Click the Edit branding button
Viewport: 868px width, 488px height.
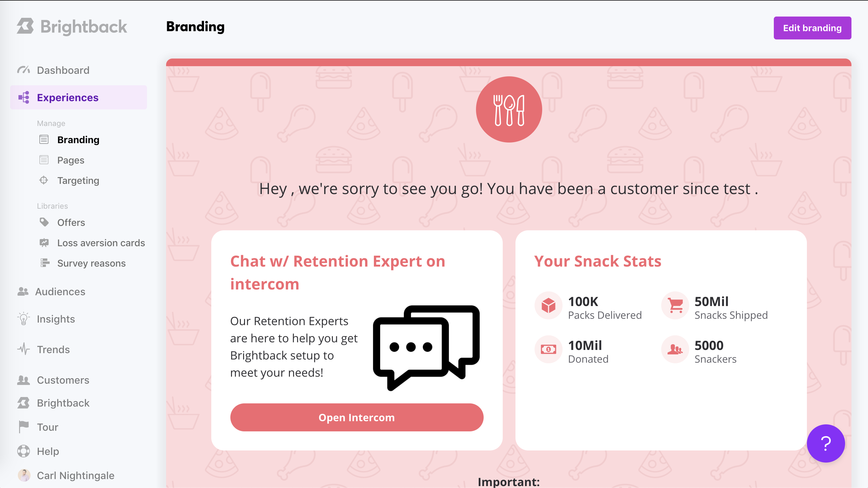click(812, 28)
